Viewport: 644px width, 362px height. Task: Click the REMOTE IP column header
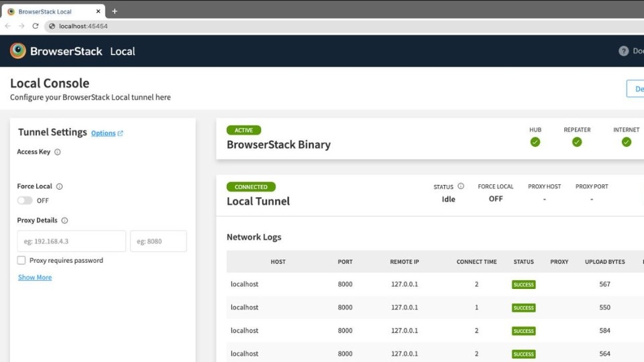coord(405,261)
